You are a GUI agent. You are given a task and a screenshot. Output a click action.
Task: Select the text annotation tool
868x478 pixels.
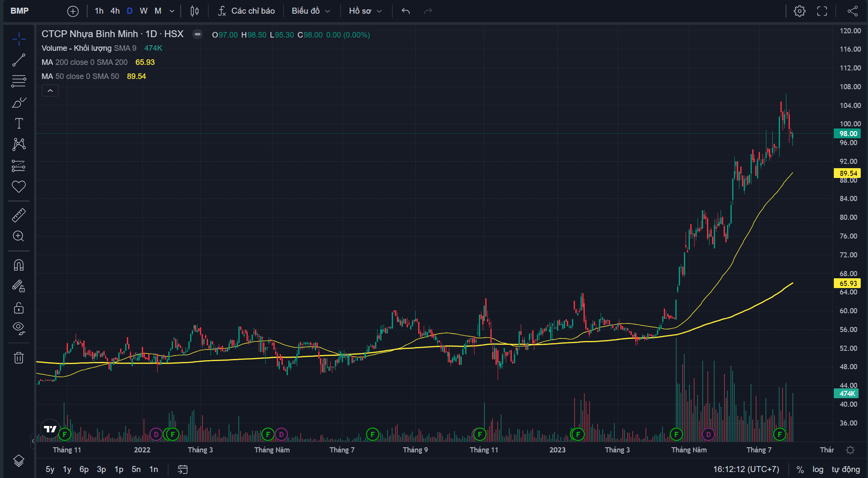19,123
